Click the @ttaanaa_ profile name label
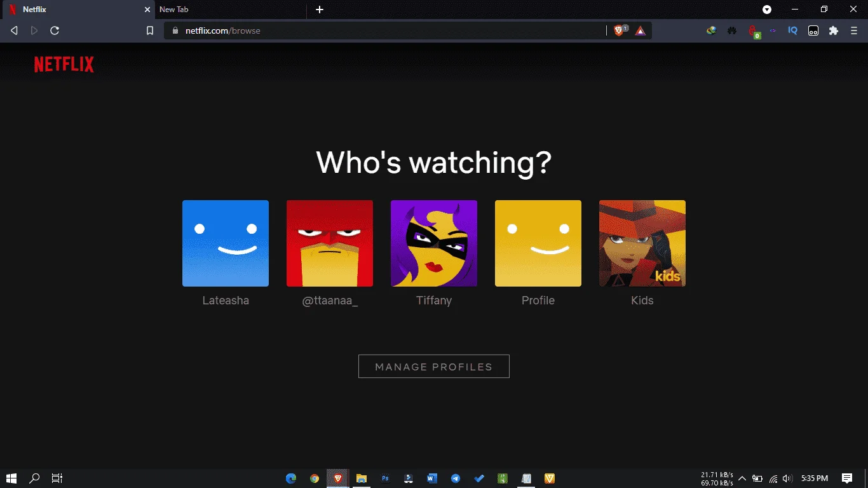 (x=330, y=301)
